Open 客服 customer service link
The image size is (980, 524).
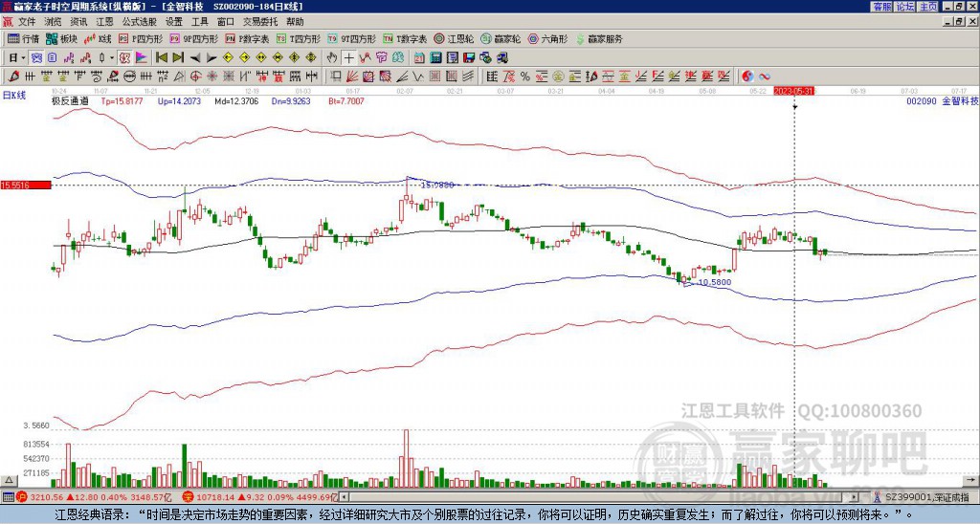pos(881,7)
